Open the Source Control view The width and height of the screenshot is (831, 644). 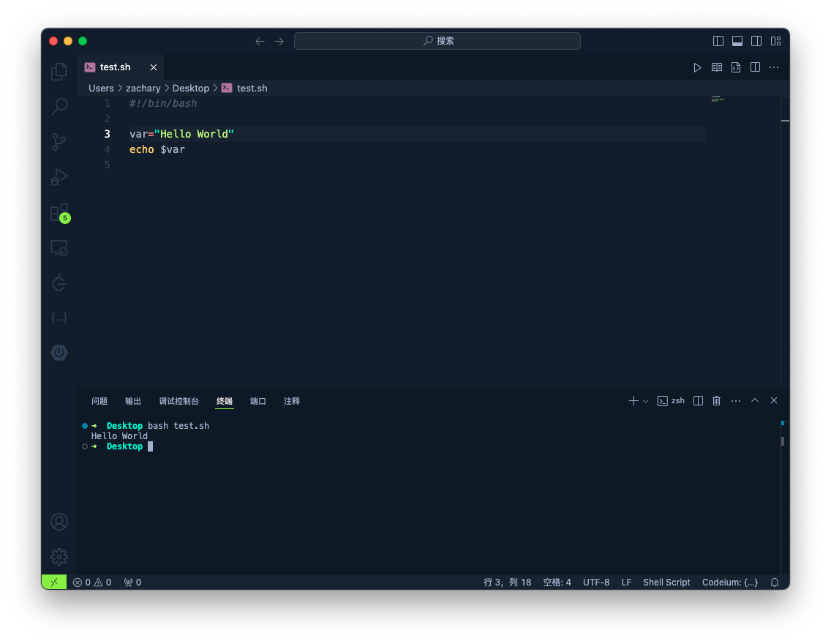pyautogui.click(x=59, y=142)
